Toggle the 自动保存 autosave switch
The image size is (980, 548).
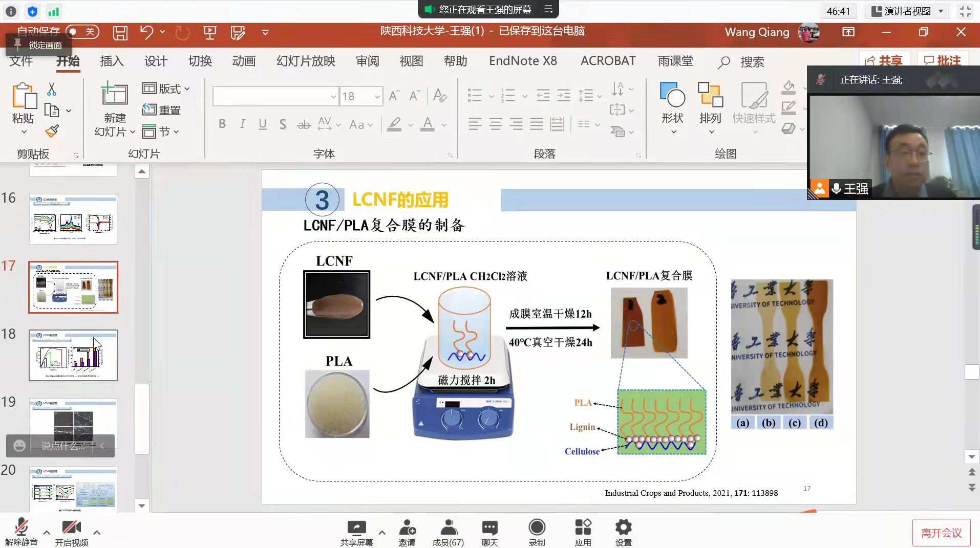82,32
